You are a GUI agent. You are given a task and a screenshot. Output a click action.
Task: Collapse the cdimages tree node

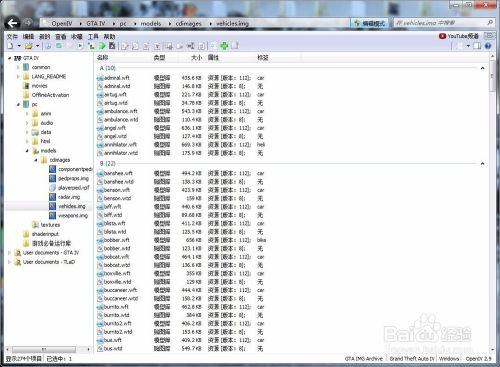click(36, 160)
